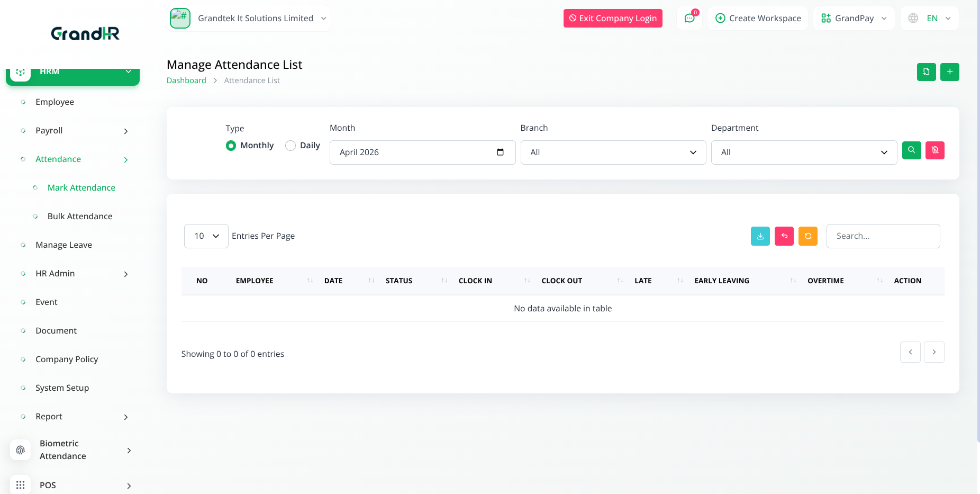Open the Branch dropdown
The image size is (980, 494).
pyautogui.click(x=613, y=152)
